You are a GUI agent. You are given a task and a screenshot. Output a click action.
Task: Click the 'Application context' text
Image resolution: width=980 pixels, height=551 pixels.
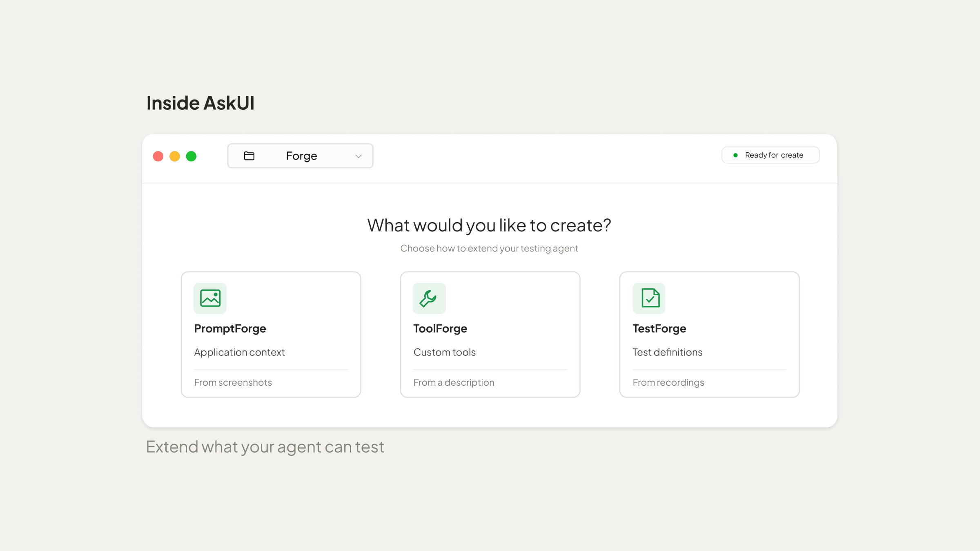[x=239, y=352]
